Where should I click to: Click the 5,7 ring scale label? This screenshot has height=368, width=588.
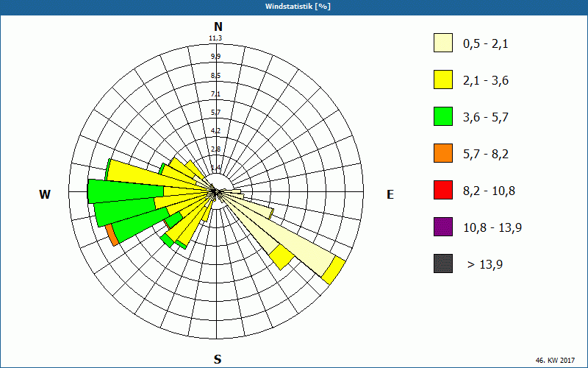pyautogui.click(x=215, y=113)
